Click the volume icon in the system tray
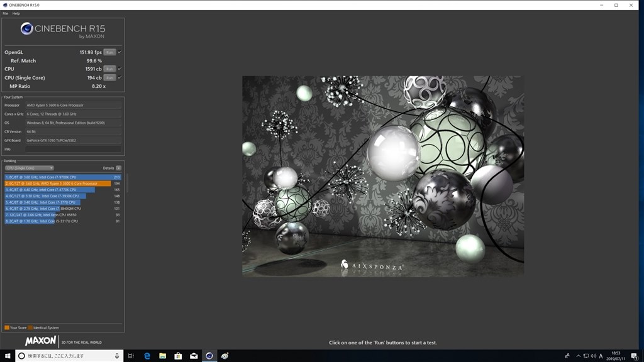Image resolution: width=644 pixels, height=362 pixels. (595, 356)
